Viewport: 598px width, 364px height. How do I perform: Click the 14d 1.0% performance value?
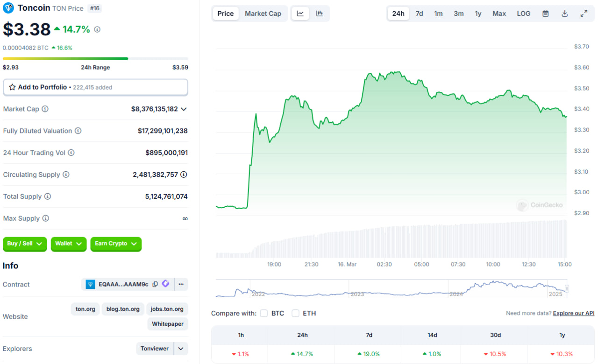point(432,354)
